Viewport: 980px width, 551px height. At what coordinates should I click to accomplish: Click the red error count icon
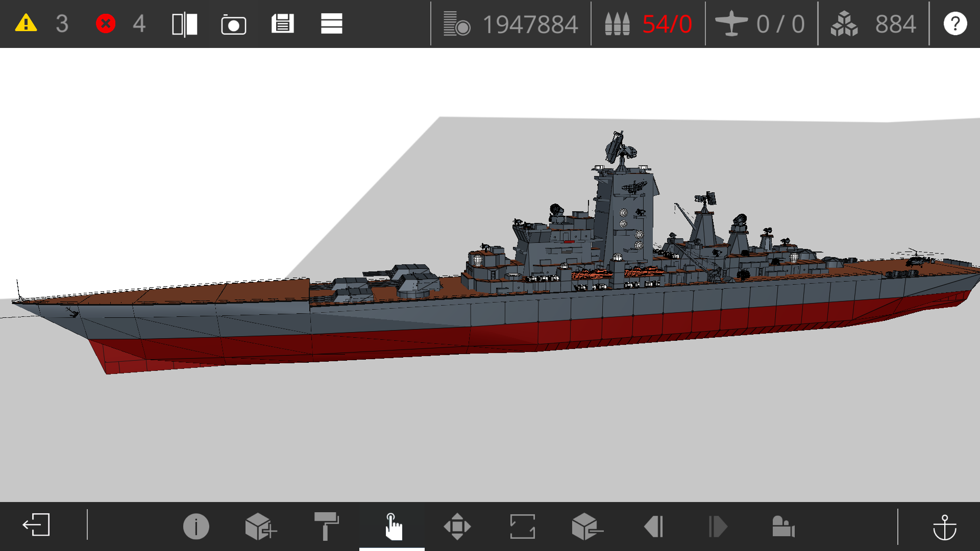106,23
